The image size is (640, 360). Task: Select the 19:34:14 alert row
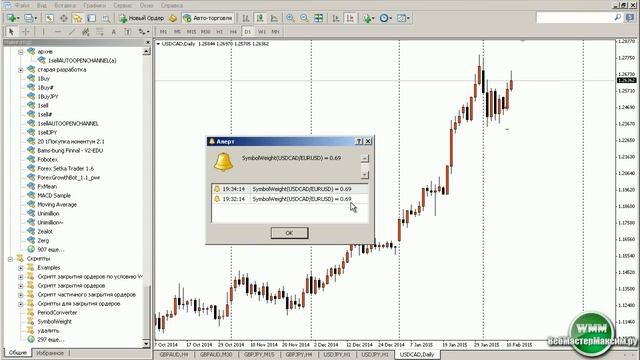[x=290, y=189]
